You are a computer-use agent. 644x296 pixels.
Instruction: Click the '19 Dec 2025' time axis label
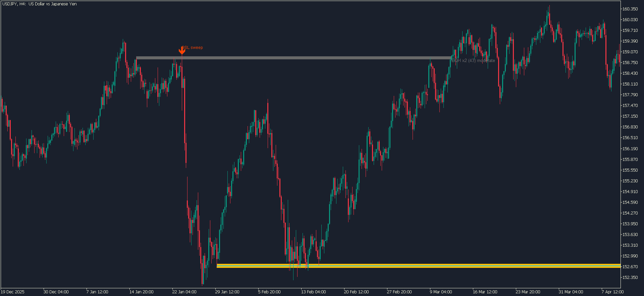click(x=12, y=292)
